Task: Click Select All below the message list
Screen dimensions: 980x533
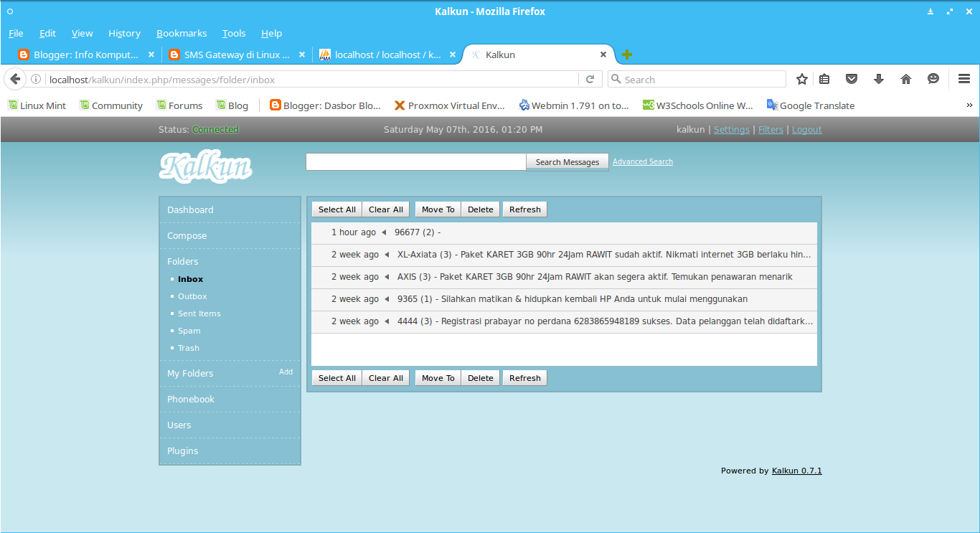Action: [337, 378]
